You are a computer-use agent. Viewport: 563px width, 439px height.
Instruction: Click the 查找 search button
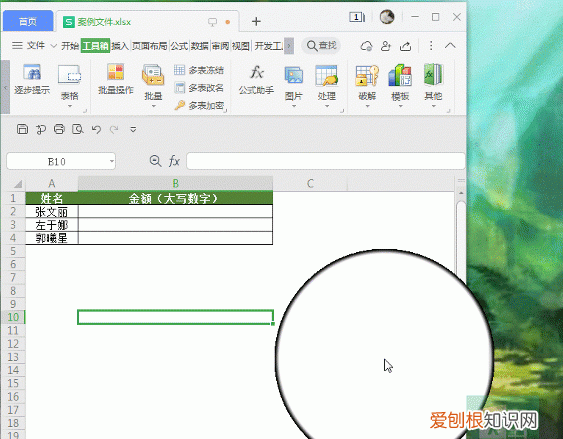[321, 46]
